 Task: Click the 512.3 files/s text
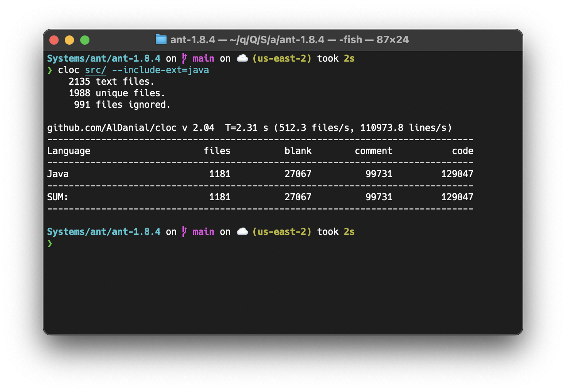click(314, 128)
